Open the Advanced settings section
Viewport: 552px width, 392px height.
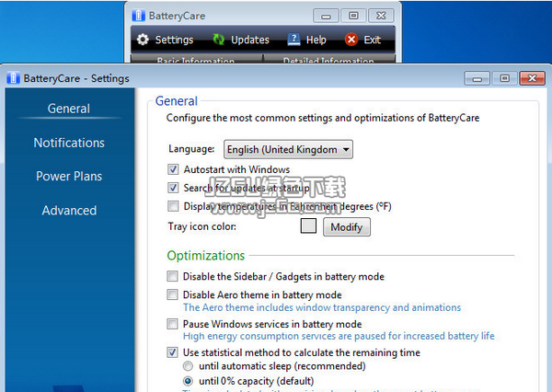pyautogui.click(x=69, y=211)
